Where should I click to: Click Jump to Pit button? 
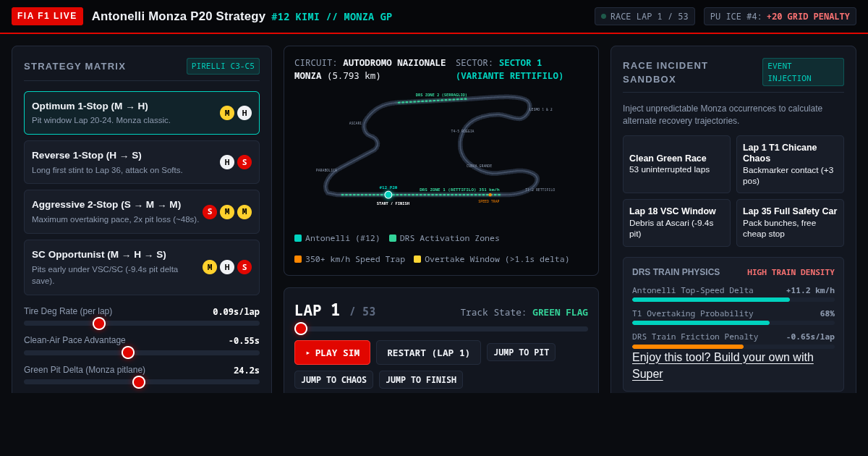521,352
